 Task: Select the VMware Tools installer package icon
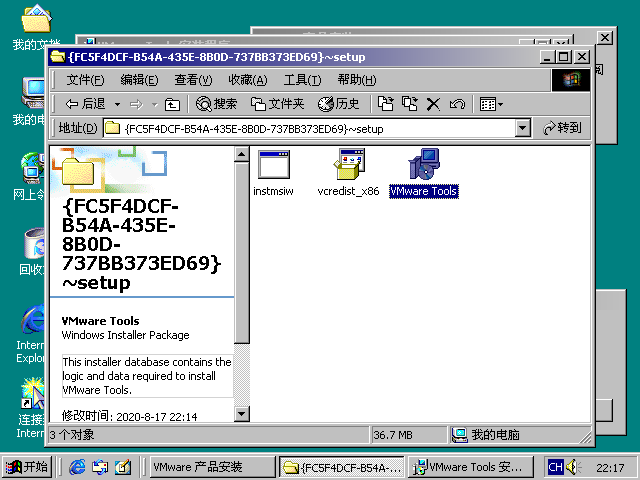coord(424,164)
